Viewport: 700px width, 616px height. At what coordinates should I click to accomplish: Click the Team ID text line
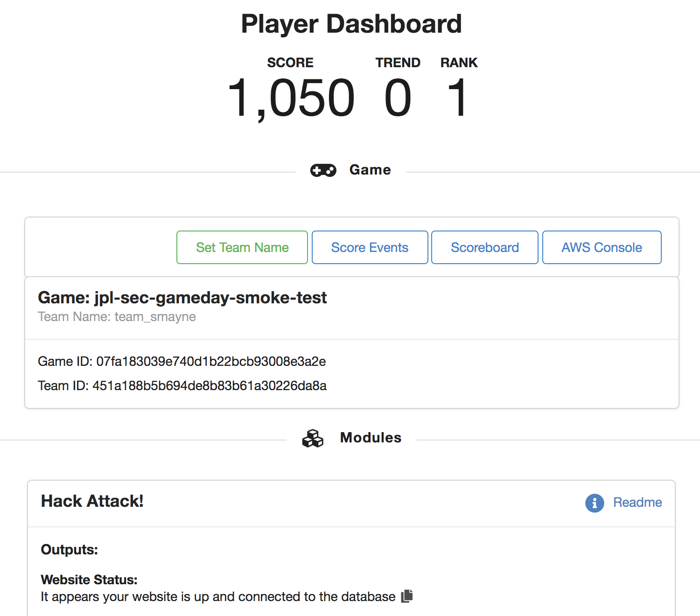(x=182, y=385)
